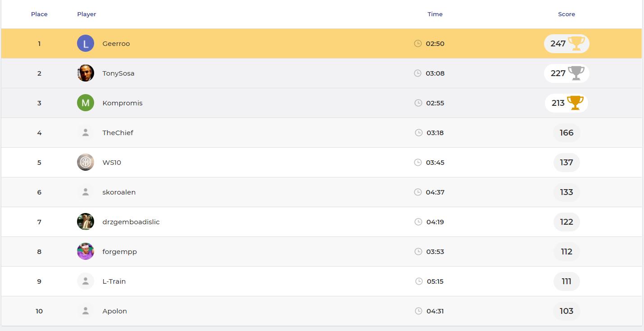The width and height of the screenshot is (644, 331).
Task: Open player name forgempp
Action: click(x=120, y=252)
